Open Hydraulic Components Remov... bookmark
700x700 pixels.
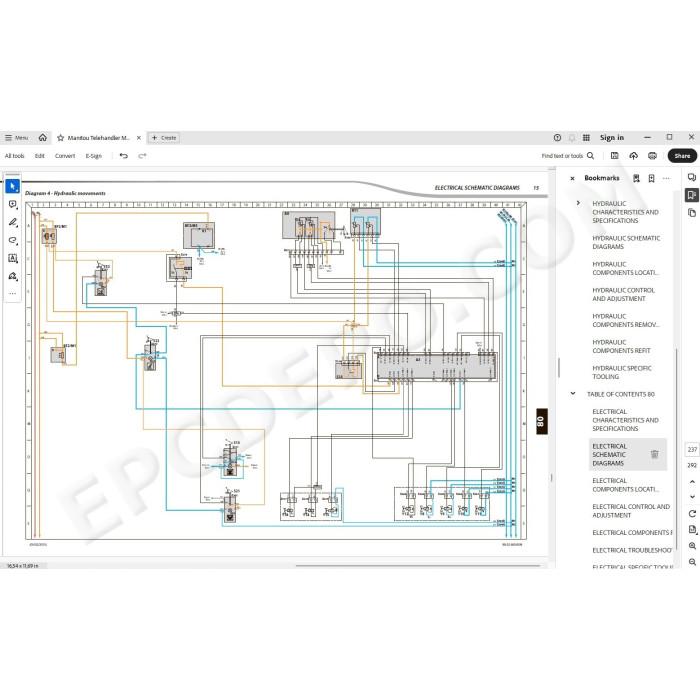[625, 320]
